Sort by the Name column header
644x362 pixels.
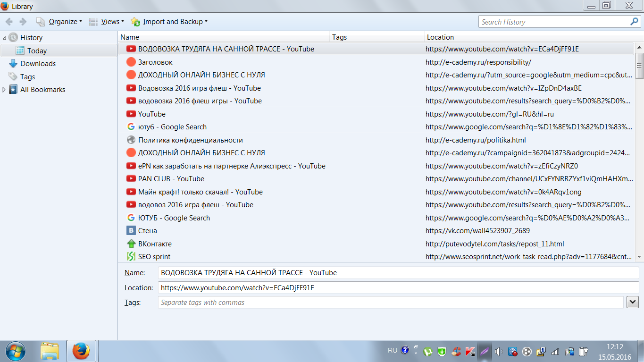(x=224, y=37)
